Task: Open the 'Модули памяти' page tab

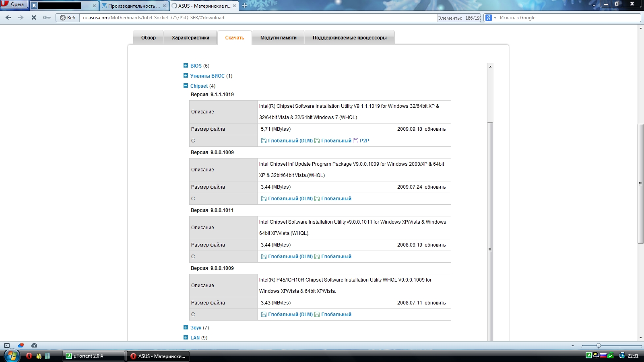Action: click(278, 38)
